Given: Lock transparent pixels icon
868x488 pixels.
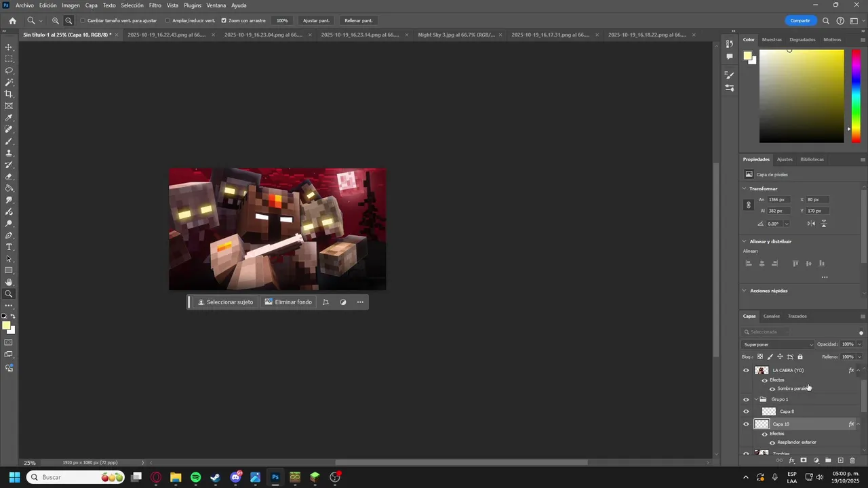Looking at the screenshot, I should [x=759, y=357].
